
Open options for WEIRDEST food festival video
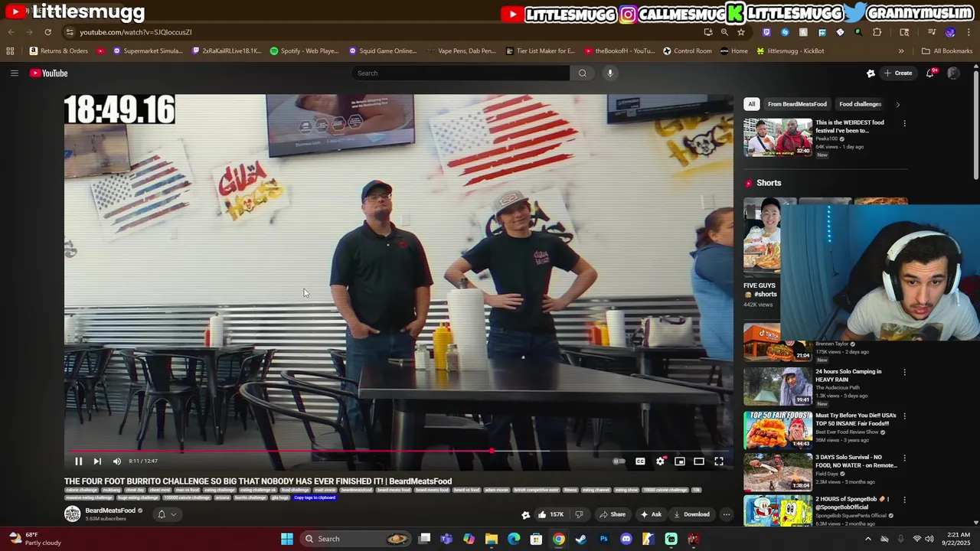coord(904,123)
